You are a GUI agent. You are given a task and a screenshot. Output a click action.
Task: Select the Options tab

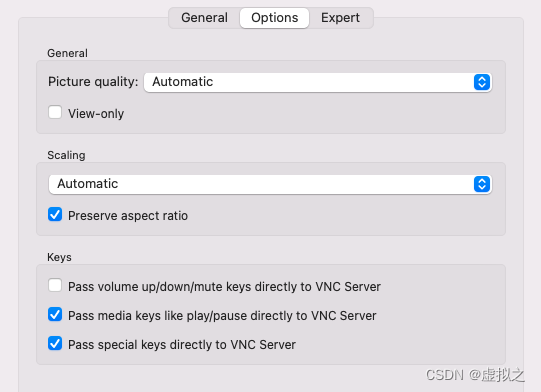click(274, 18)
